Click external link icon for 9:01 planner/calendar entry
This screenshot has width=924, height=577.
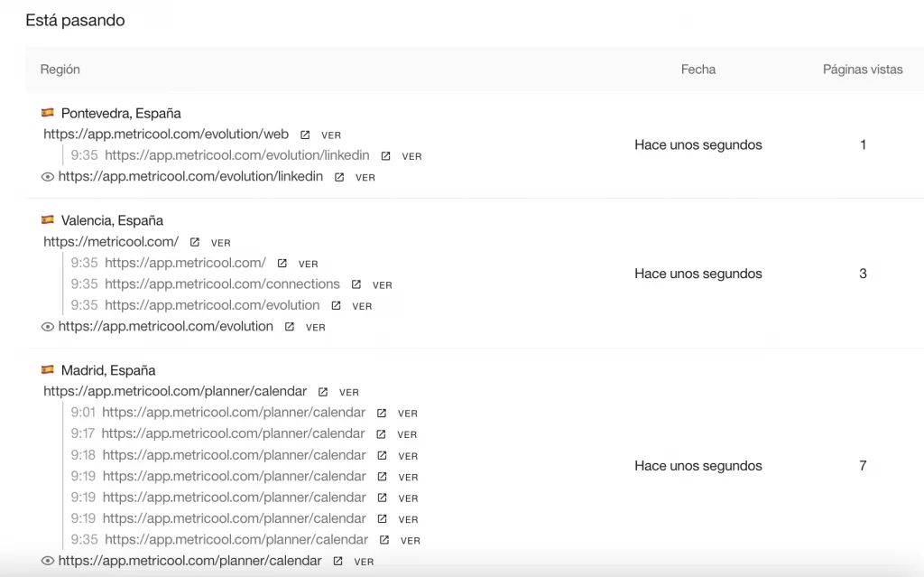coord(382,413)
